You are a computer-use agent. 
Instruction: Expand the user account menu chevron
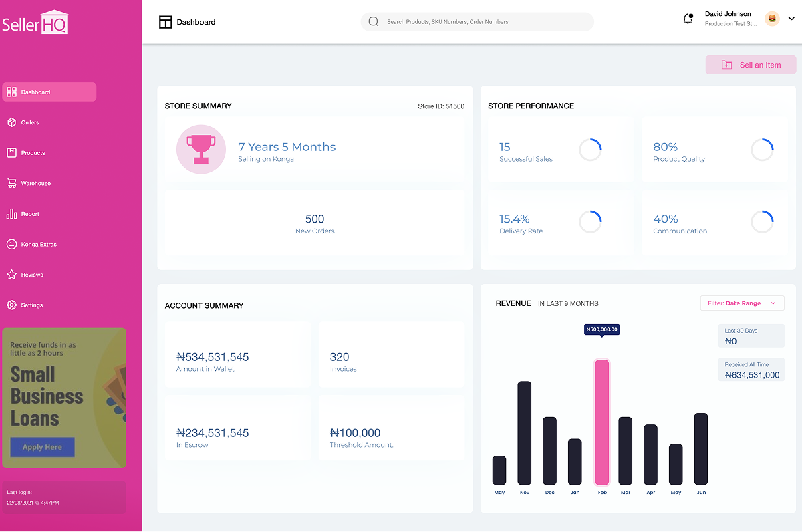click(x=791, y=19)
